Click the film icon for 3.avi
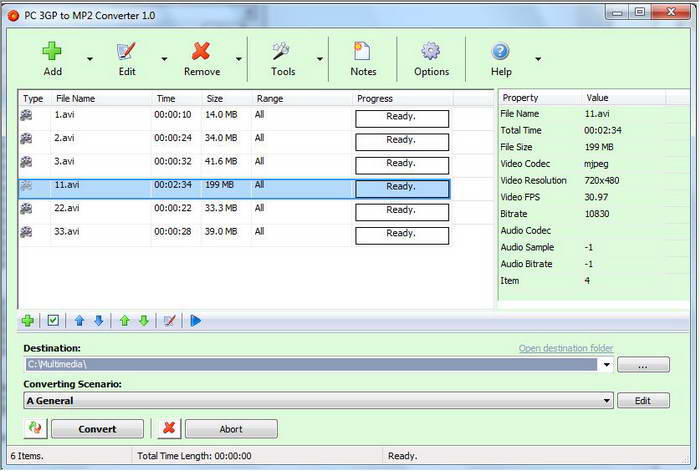700x471 pixels. 26,162
